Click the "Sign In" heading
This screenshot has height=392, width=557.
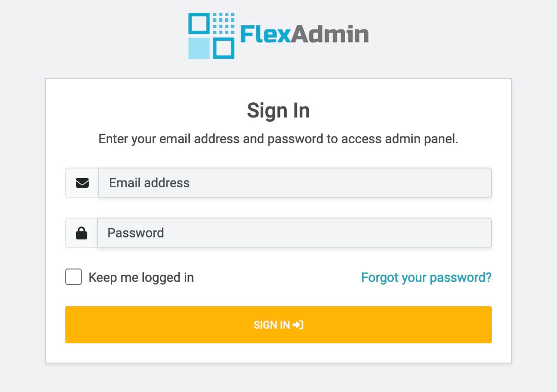point(278,111)
